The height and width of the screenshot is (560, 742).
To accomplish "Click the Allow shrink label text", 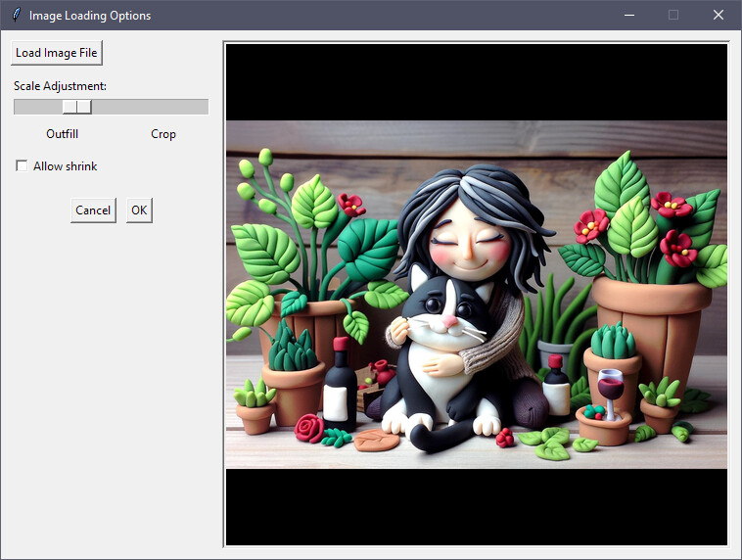I will point(66,166).
